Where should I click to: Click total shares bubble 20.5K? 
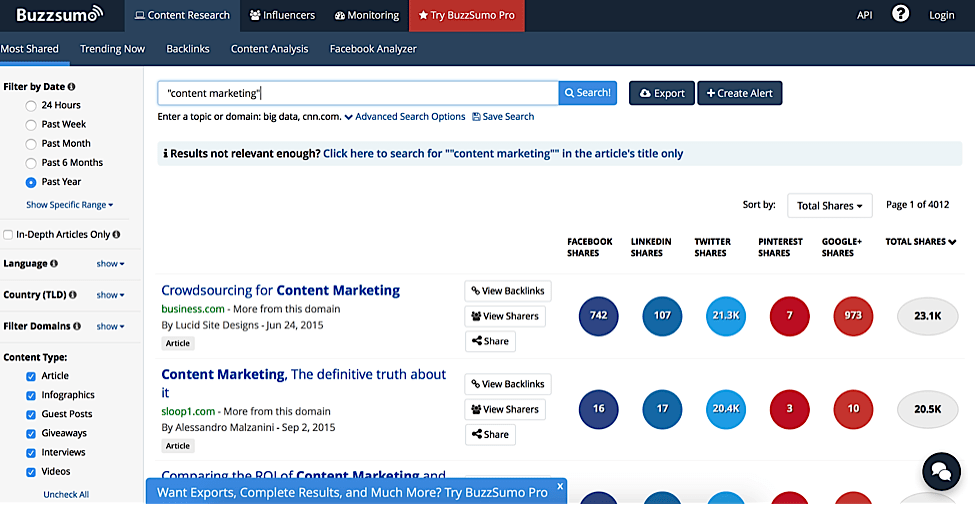click(x=927, y=409)
